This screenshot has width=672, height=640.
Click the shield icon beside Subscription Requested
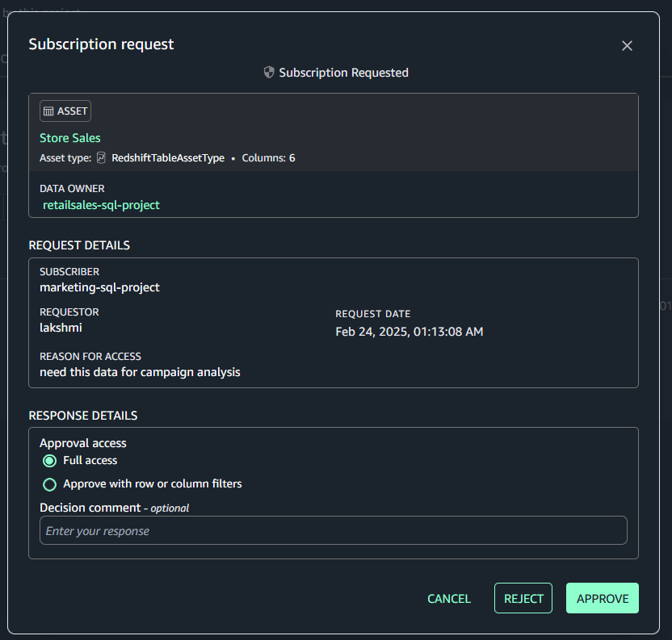pyautogui.click(x=269, y=73)
